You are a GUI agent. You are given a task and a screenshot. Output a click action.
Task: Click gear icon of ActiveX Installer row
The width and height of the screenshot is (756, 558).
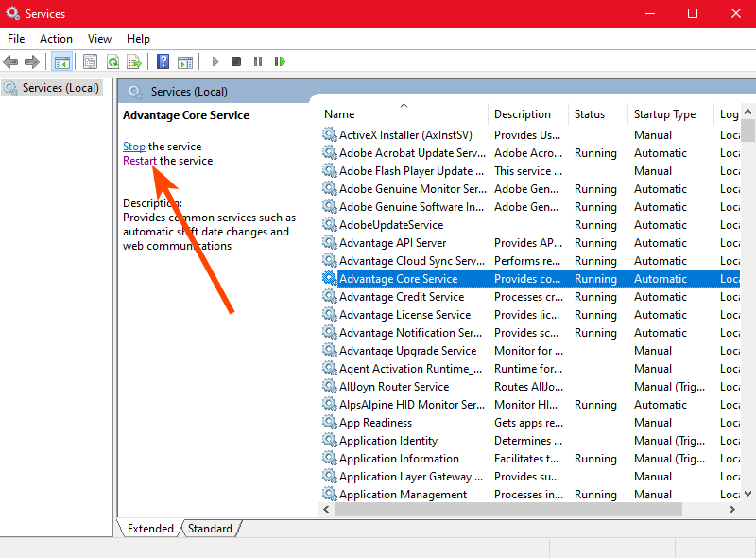point(329,134)
